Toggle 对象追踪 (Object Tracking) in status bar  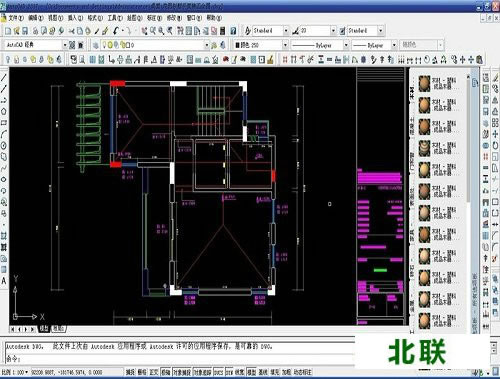click(202, 372)
